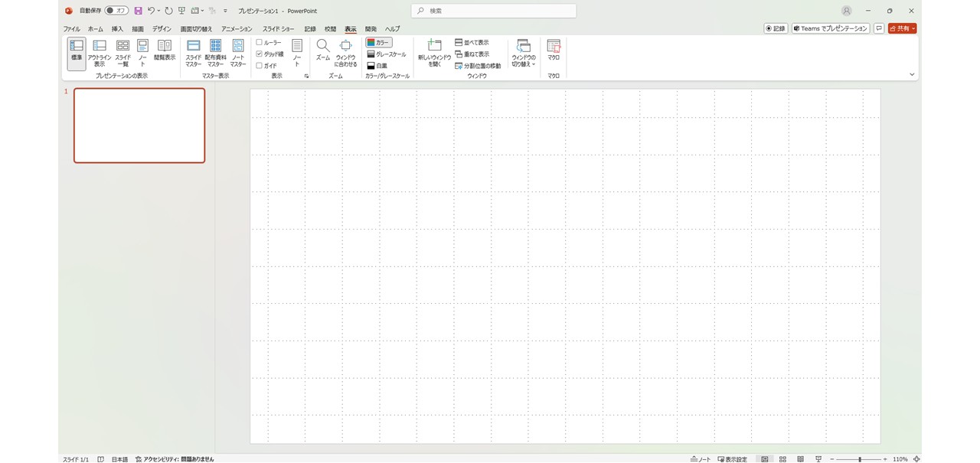Toggle ノート pane in status bar

click(x=701, y=459)
